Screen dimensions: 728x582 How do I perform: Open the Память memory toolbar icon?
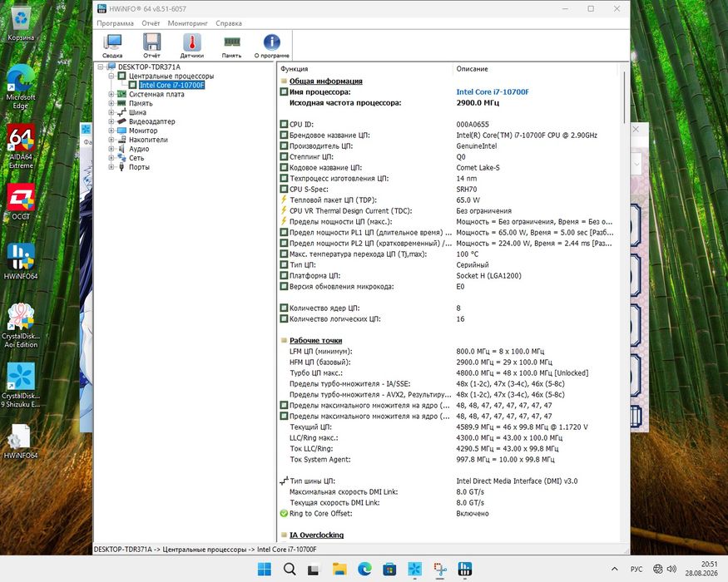tap(231, 46)
